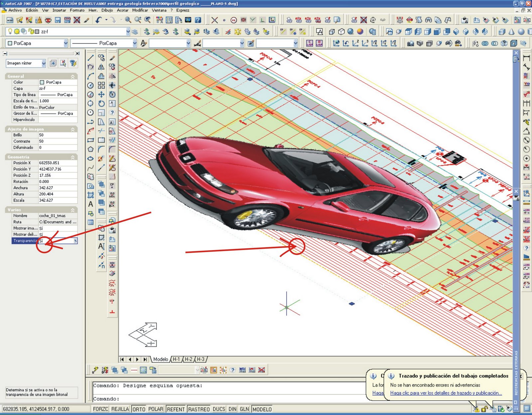Screen dimensions: 532x415
Task: Select the Spline curve tool
Action: pos(90,168)
